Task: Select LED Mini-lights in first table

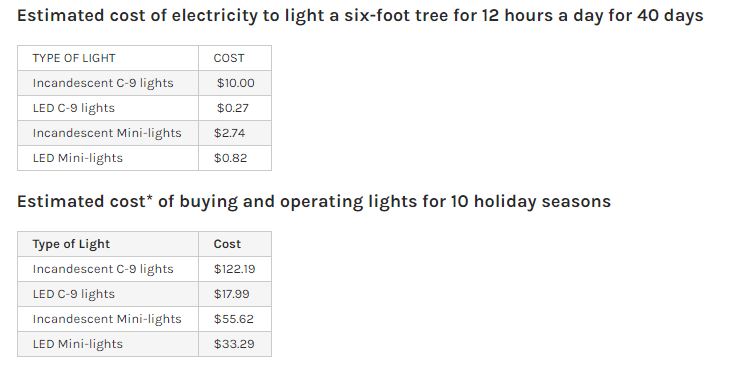Action: click(78, 158)
